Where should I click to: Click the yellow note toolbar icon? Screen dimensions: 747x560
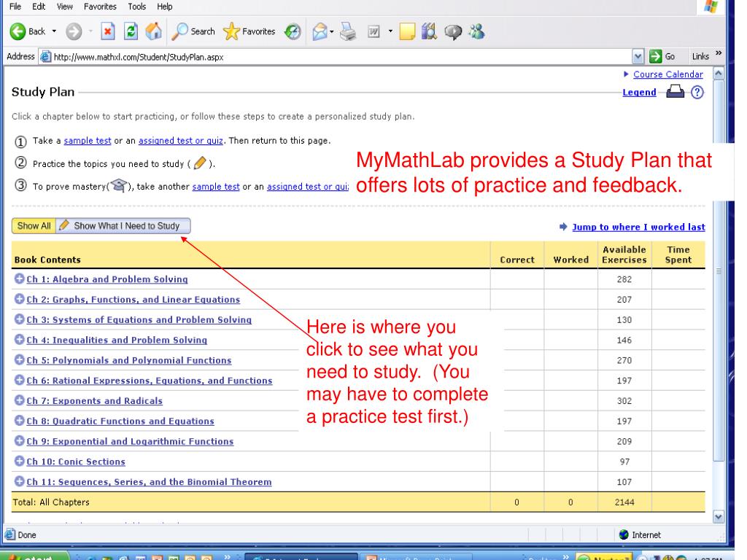pyautogui.click(x=407, y=31)
